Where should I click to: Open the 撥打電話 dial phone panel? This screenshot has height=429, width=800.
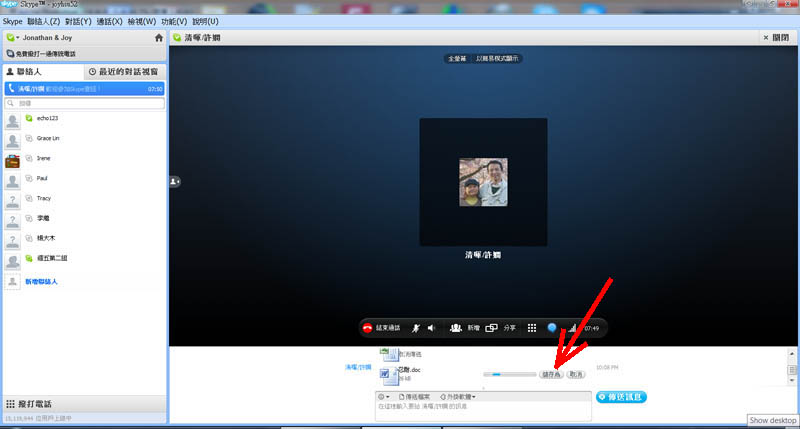click(85, 404)
